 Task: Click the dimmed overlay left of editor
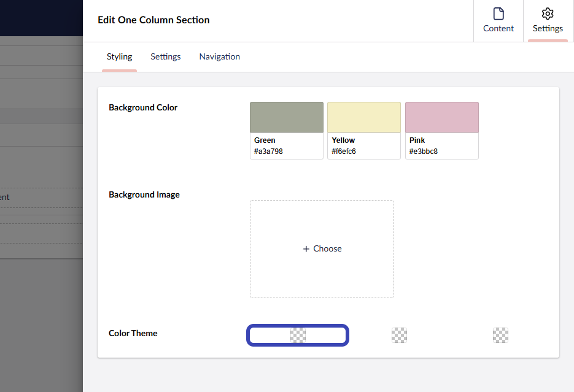(41, 307)
